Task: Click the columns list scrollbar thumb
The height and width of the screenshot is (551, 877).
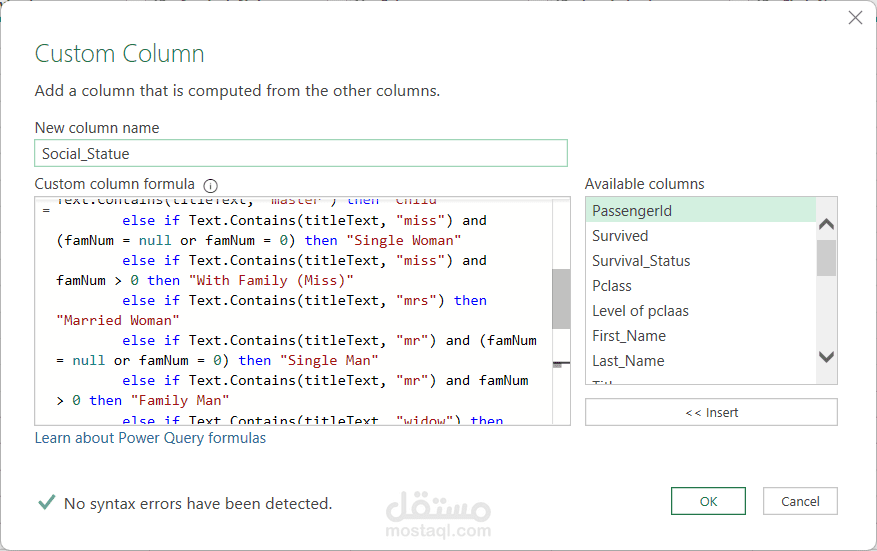Action: pos(826,257)
